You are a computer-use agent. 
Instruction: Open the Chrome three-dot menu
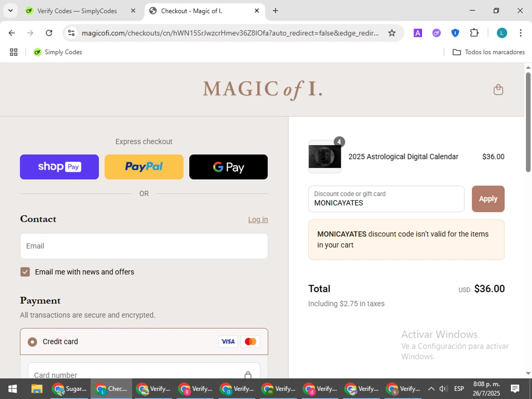[520, 33]
